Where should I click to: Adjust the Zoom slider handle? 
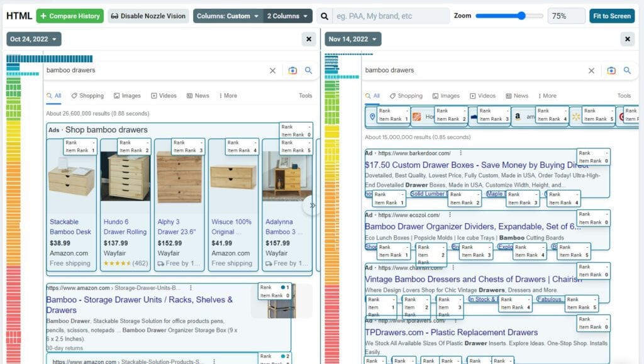(x=521, y=16)
